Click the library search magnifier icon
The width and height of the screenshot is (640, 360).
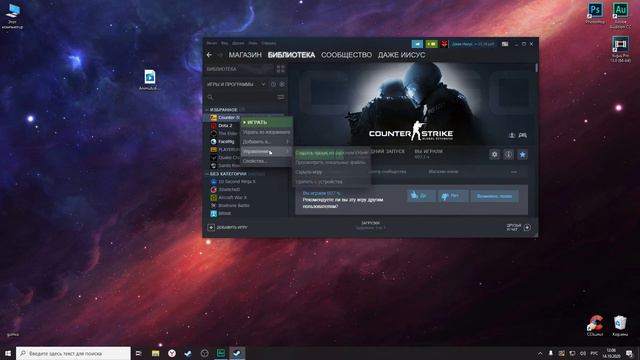coord(210,97)
